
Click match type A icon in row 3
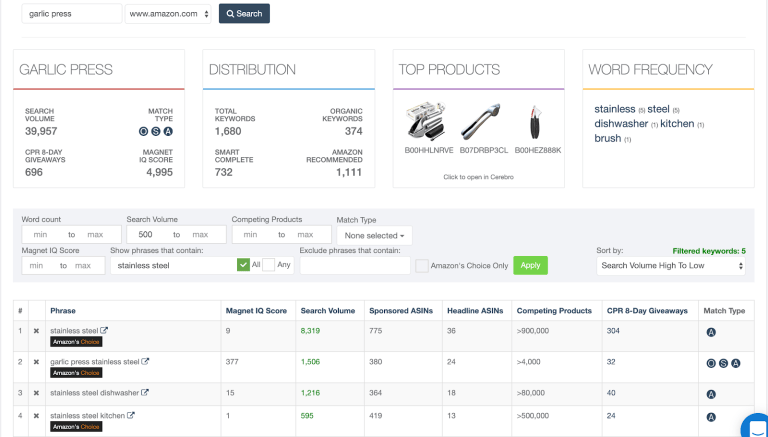pos(711,394)
